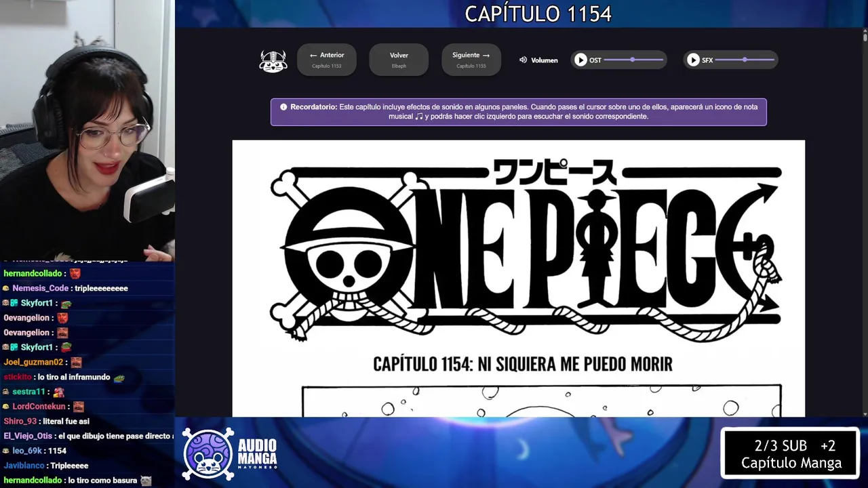Click the emote in sestra11's message
This screenshot has width=868, height=488.
[59, 392]
